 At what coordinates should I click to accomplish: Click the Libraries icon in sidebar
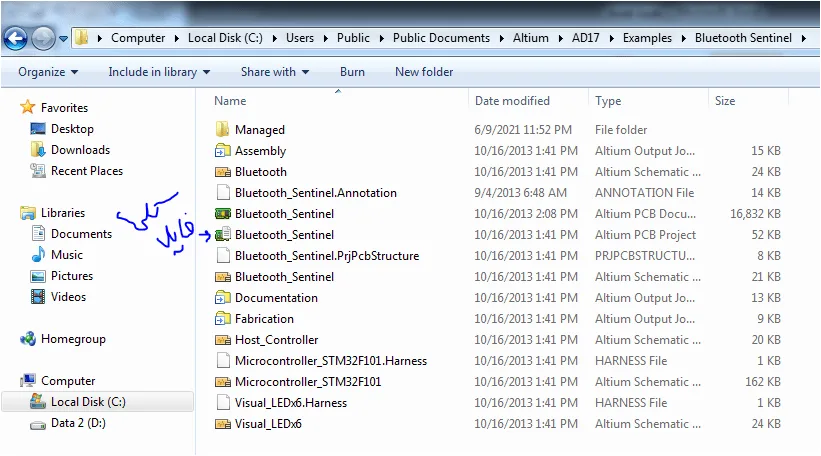(x=27, y=213)
